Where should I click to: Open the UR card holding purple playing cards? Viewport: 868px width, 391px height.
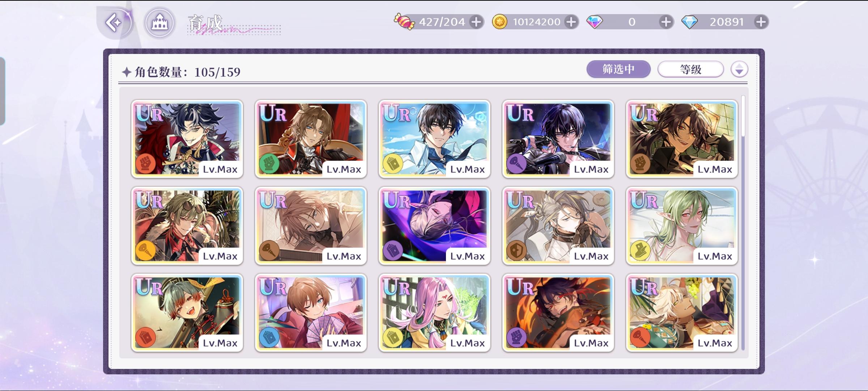311,313
